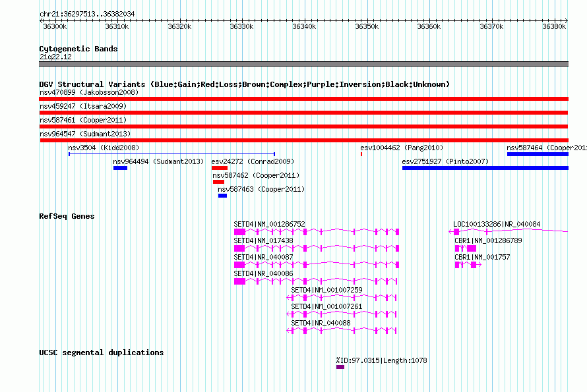Select the blue nsv587464 gain bar
This screenshot has height=392, width=587.
point(538,154)
